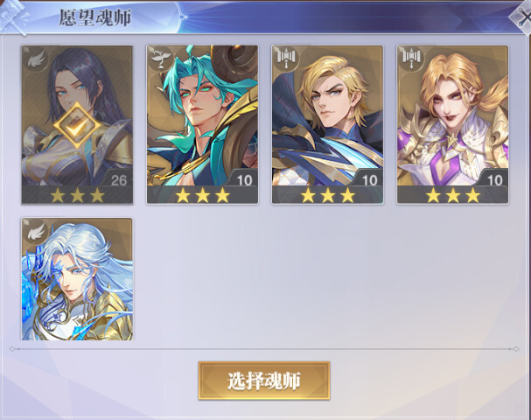Click the hammer emblem beside the title

(x=14, y=17)
